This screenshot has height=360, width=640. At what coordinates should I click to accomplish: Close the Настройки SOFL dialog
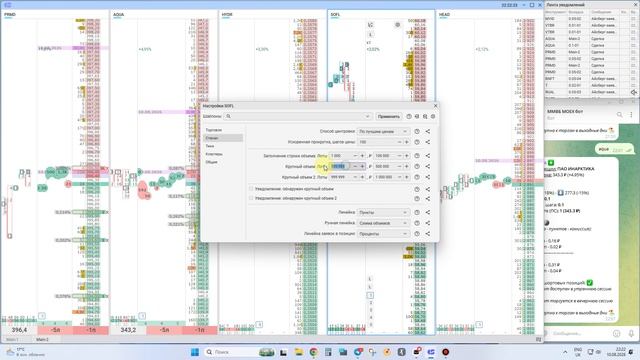[x=435, y=106]
